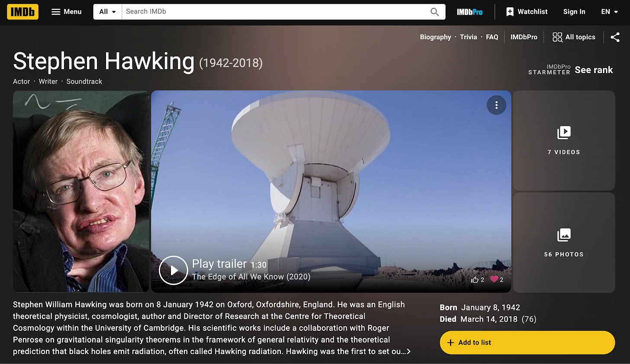Click Sign In
This screenshot has height=364, width=630.
[574, 12]
